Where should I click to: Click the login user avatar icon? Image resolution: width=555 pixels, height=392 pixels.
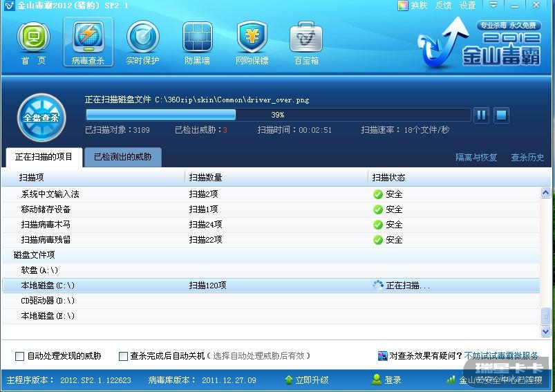point(377,380)
